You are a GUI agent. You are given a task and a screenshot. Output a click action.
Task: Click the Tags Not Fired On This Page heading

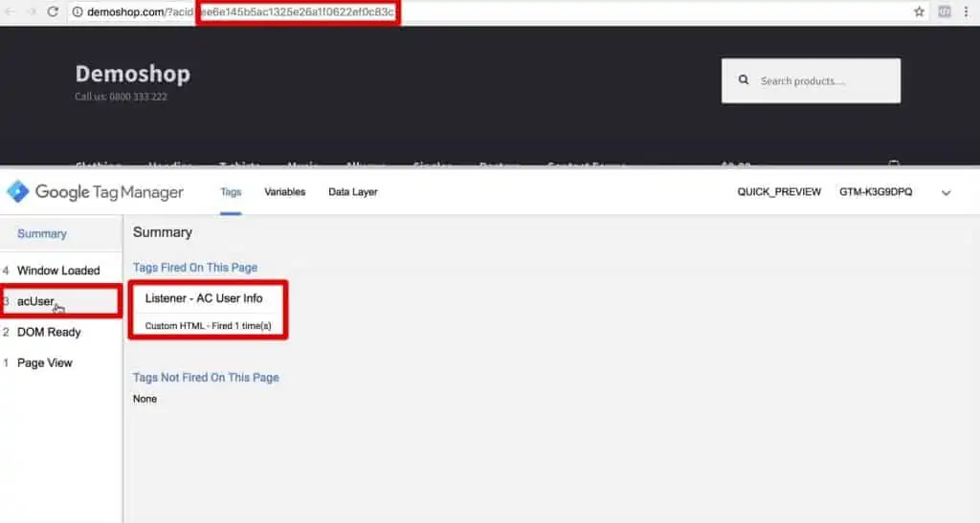(206, 377)
